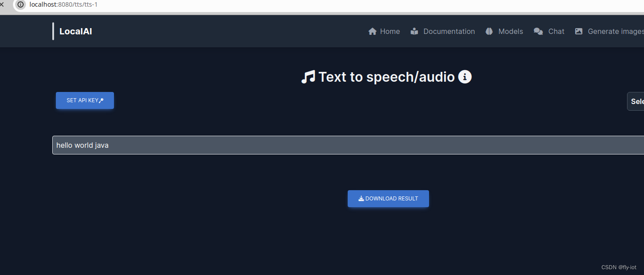644x275 pixels.
Task: Click the Chat bubbles icon
Action: tap(538, 31)
